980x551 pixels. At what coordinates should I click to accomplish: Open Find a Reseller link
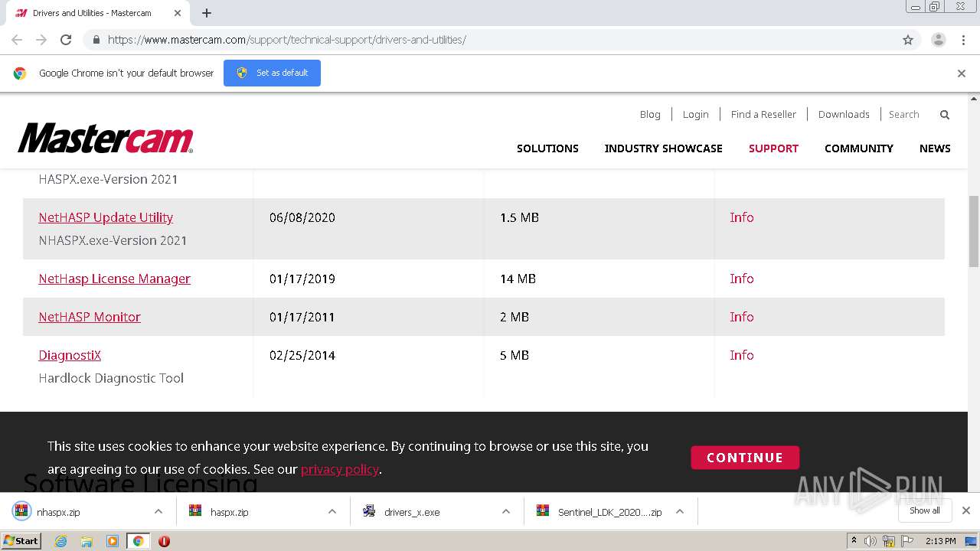pos(763,115)
